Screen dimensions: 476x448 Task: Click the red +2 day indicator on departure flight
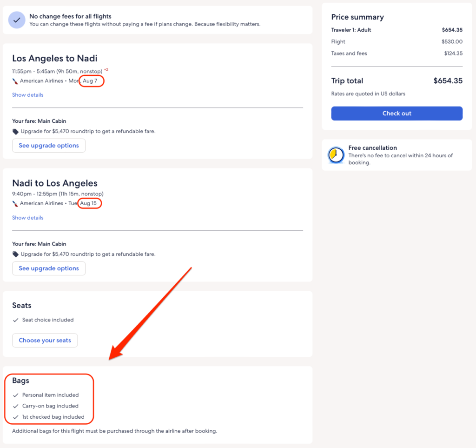pos(106,70)
